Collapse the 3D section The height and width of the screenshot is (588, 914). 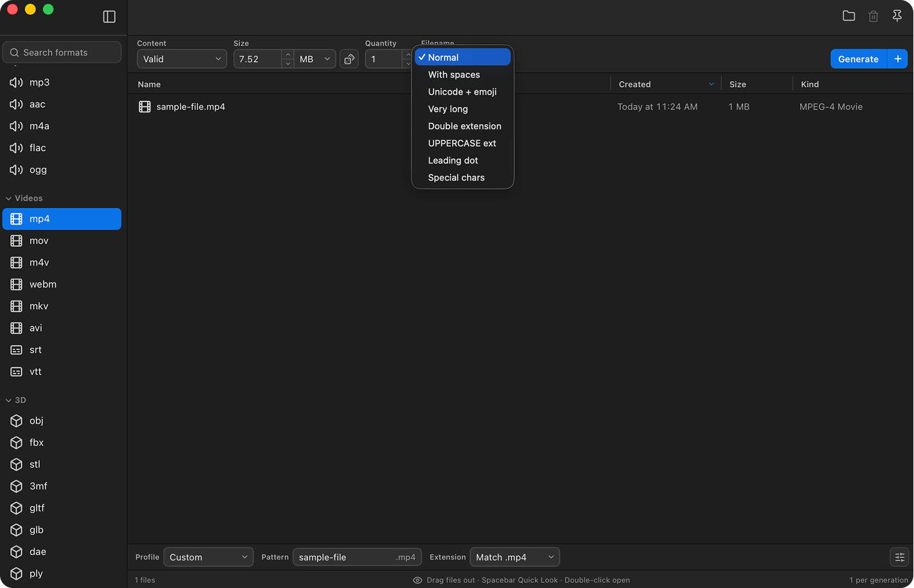pos(8,401)
